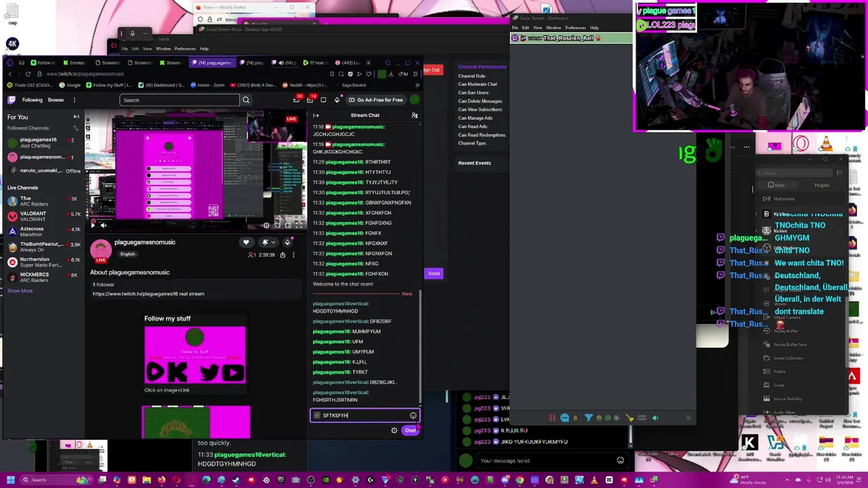Image resolution: width=868 pixels, height=488 pixels.
Task: Open more options next to share
Action: coord(293,255)
